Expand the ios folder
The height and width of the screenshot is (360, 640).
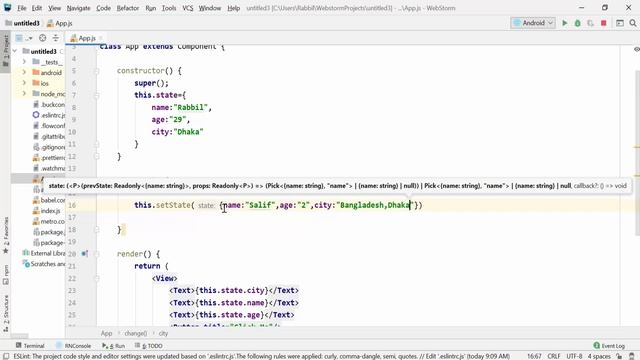point(24,83)
